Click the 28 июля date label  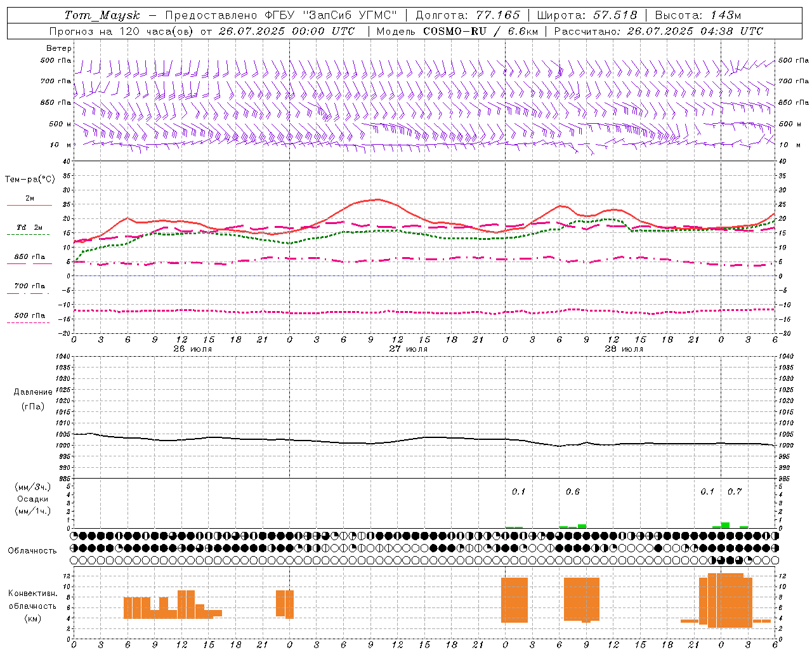point(624,349)
